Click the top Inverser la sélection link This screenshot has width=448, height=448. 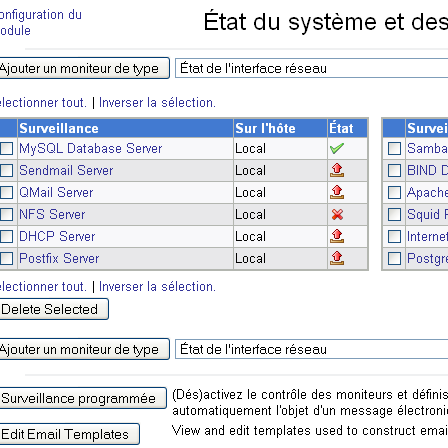157,102
